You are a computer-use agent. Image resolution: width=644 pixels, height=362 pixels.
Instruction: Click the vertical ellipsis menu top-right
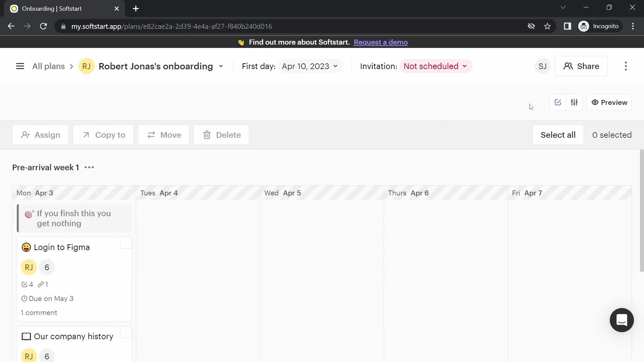(626, 66)
